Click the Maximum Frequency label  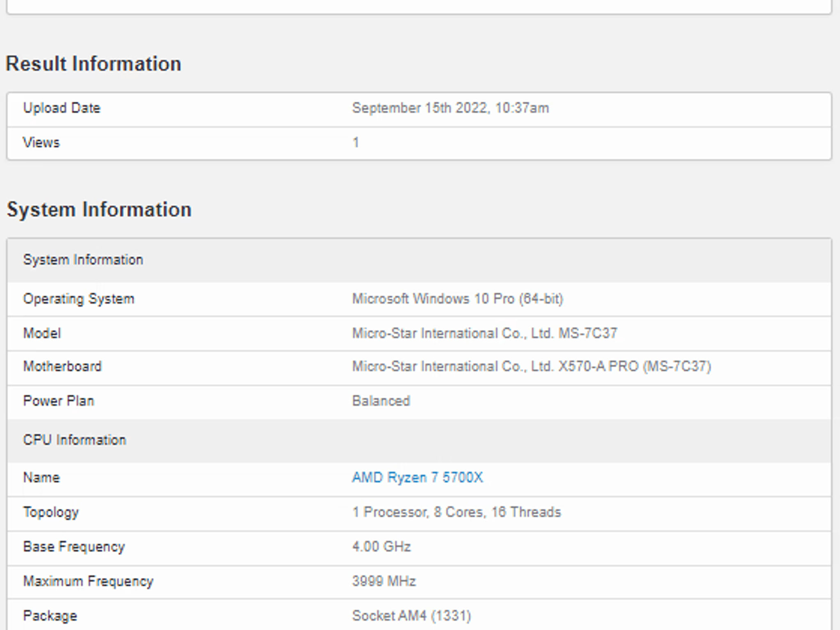tap(88, 581)
